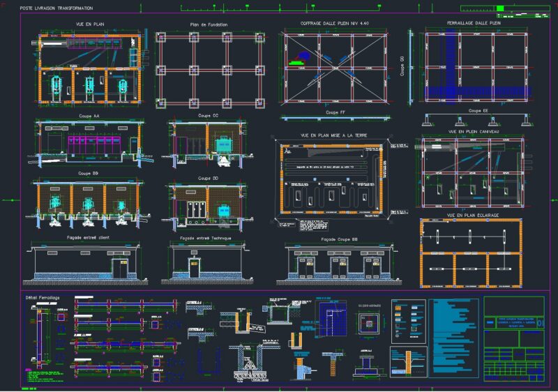Select the Coupe EE footing section drawing

point(478,120)
